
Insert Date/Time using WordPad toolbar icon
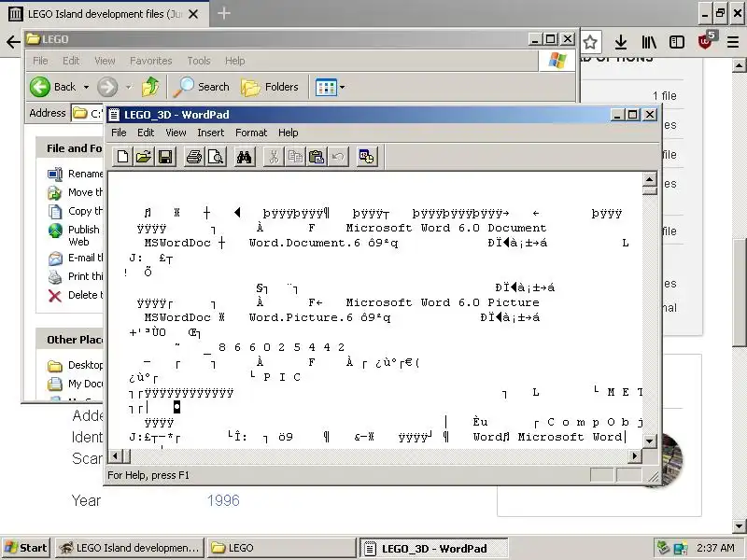[x=367, y=157]
